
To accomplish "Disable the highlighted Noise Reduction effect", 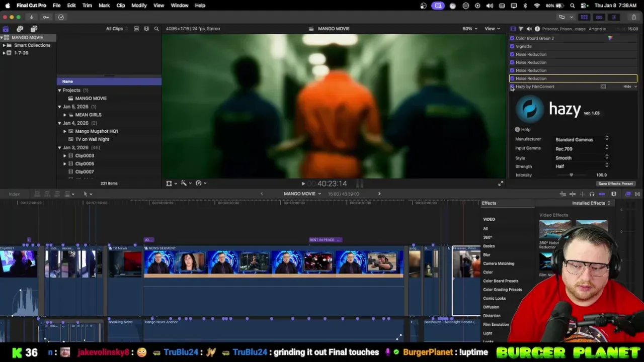I will [x=512, y=78].
